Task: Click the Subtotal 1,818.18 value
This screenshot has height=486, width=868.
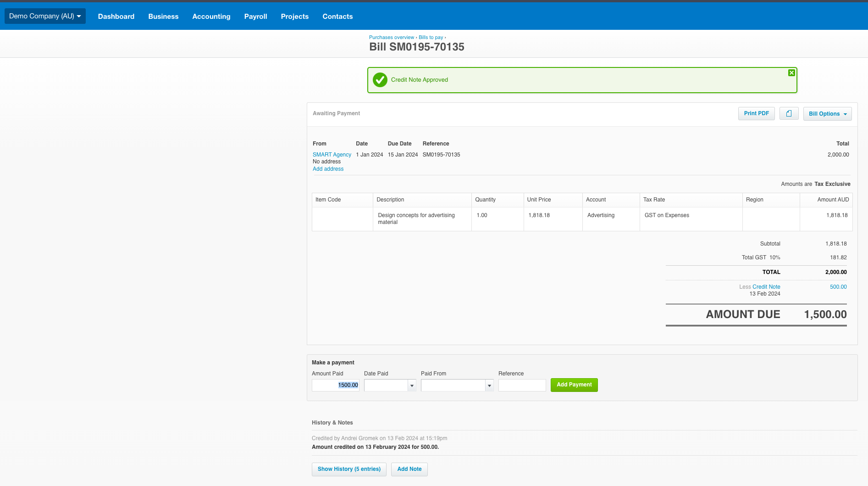Action: 836,244
